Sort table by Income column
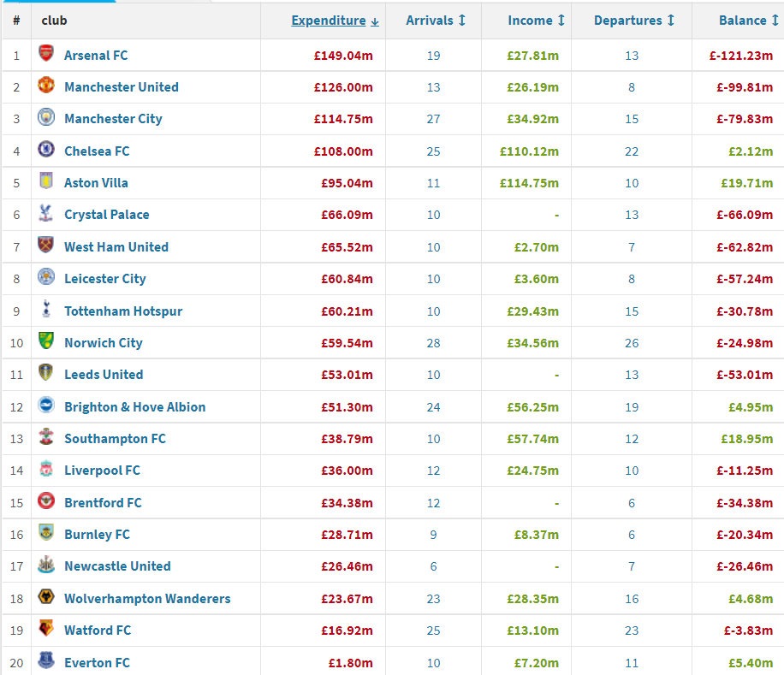Image resolution: width=784 pixels, height=675 pixels. click(536, 21)
